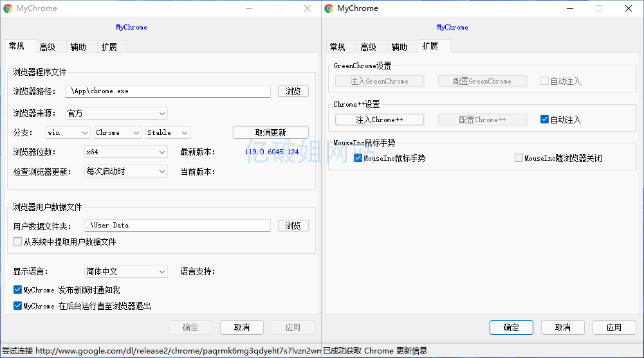The width and height of the screenshot is (644, 358).
Task: Click 浏览 next to browser path
Action: click(293, 91)
